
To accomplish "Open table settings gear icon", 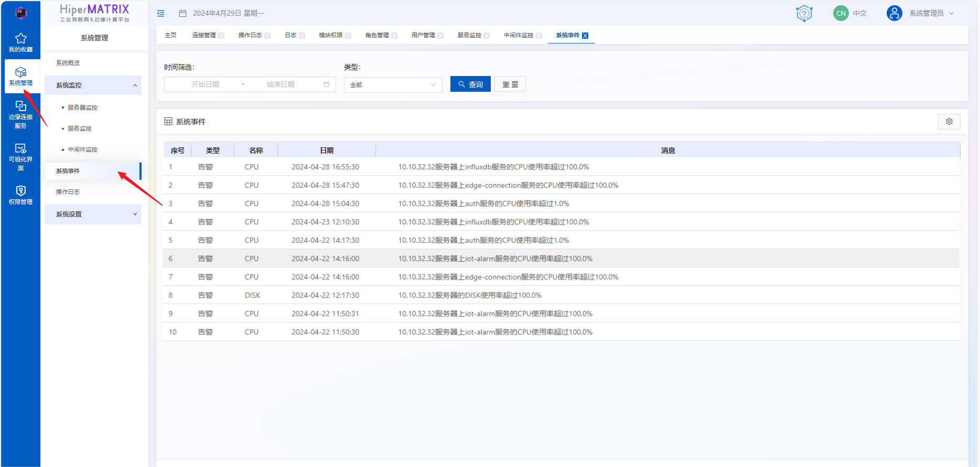I will pyautogui.click(x=949, y=121).
